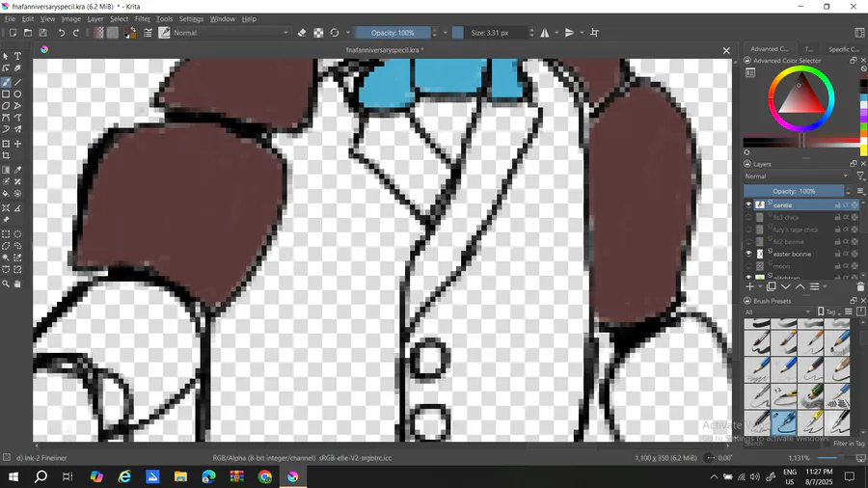Click the Save document icon
This screenshot has height=488, width=868.
click(x=42, y=33)
